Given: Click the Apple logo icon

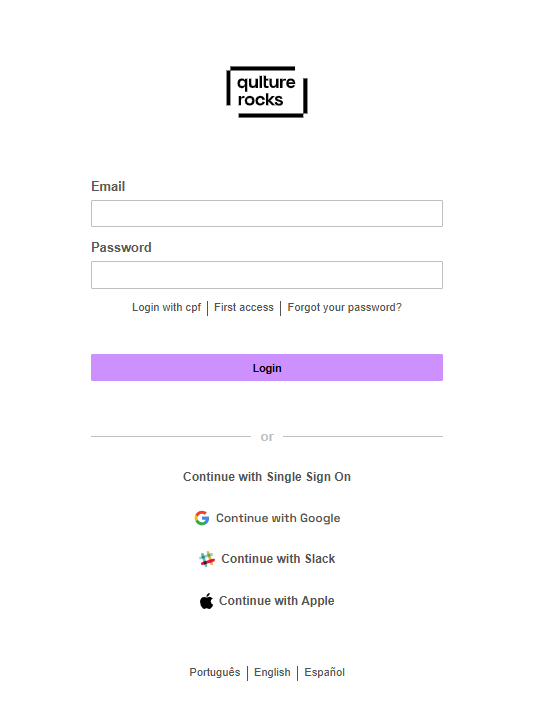Looking at the screenshot, I should point(207,601).
